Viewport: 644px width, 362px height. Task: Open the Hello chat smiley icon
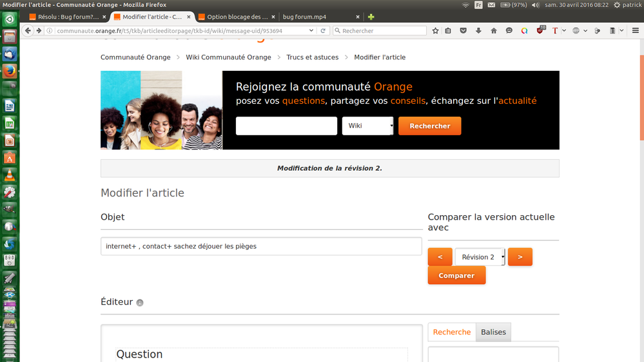point(509,31)
